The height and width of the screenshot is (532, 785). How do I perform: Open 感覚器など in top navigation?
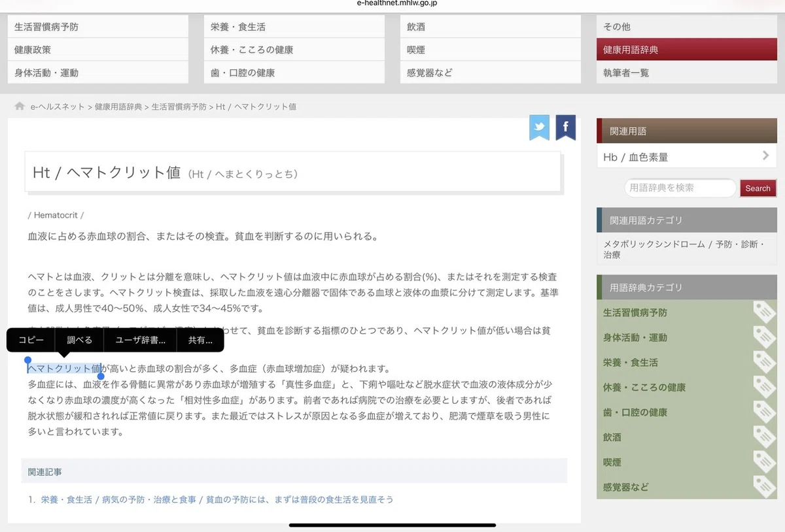(x=491, y=73)
